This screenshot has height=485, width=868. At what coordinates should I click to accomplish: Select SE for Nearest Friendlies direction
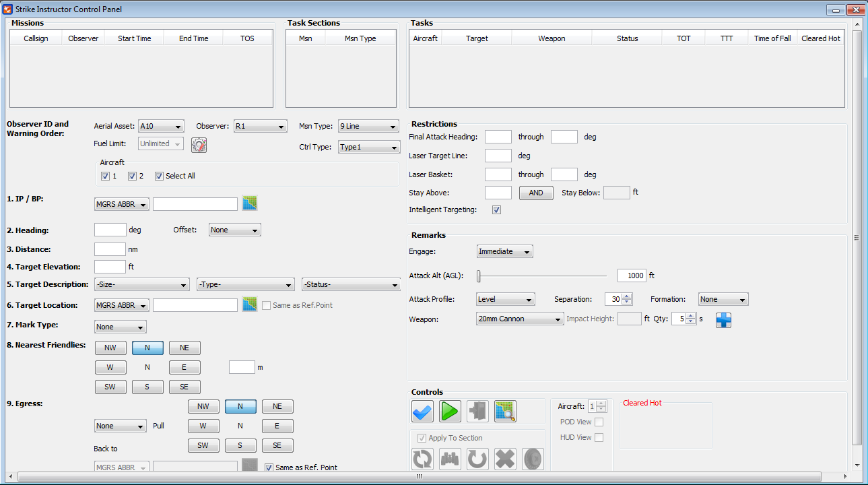click(x=185, y=387)
